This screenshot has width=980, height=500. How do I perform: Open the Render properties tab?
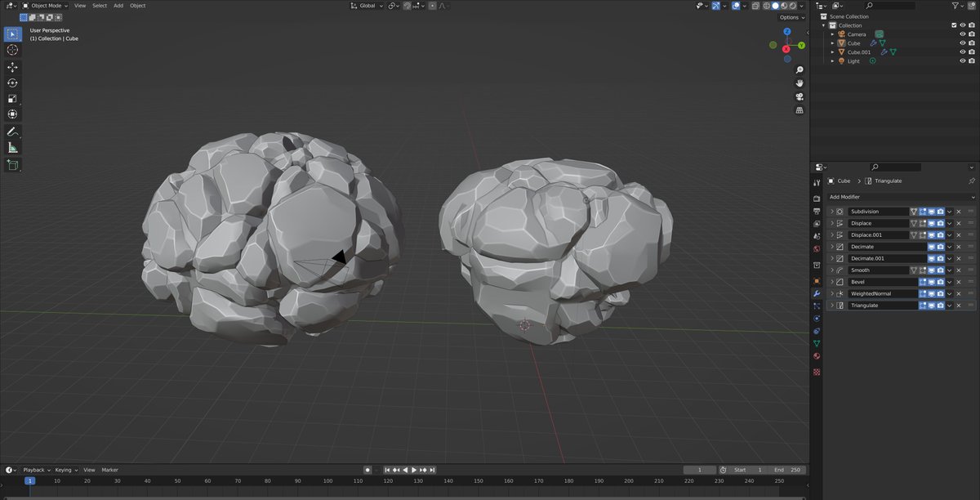817,195
